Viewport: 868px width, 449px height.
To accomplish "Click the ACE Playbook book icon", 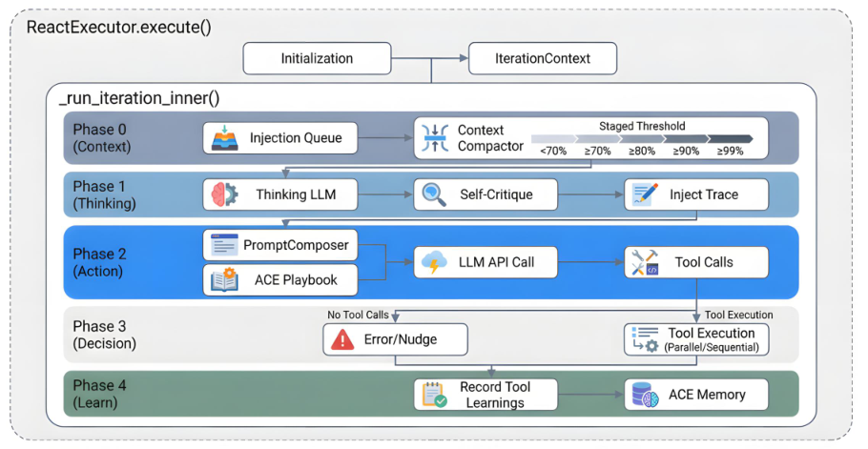I will coord(225,280).
